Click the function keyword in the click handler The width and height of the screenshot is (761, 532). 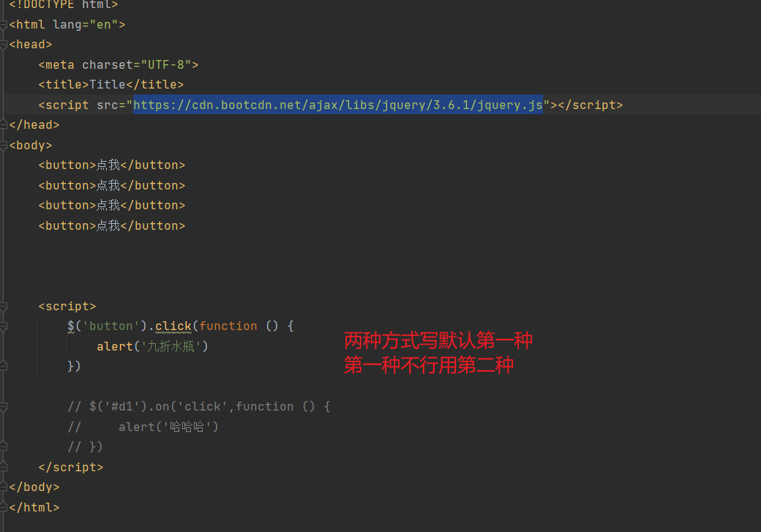pos(228,326)
